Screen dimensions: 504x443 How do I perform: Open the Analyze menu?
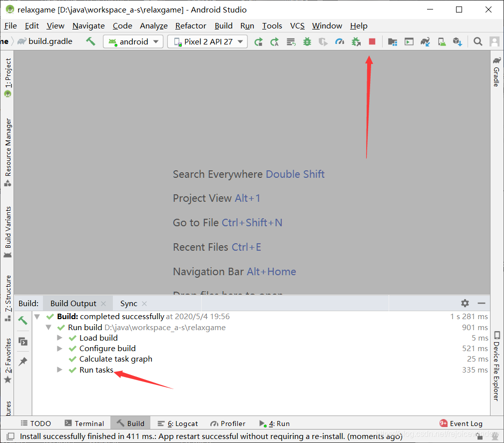(154, 25)
